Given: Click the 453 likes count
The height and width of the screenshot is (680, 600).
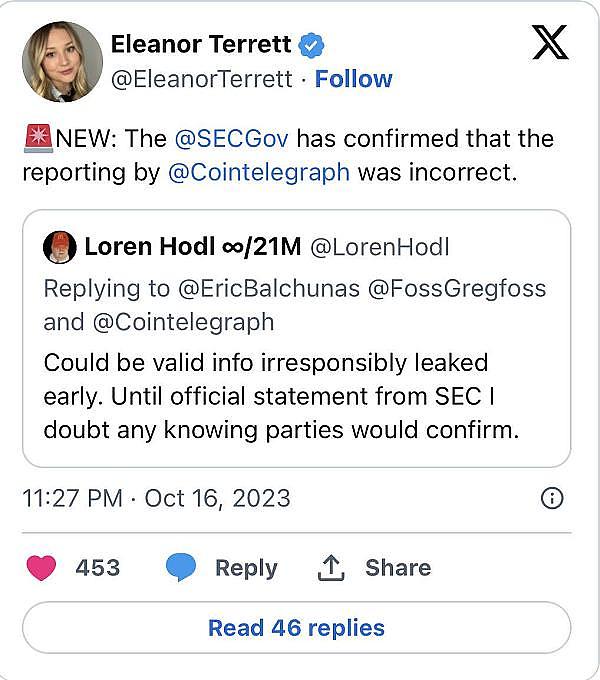Looking at the screenshot, I should point(98,567).
